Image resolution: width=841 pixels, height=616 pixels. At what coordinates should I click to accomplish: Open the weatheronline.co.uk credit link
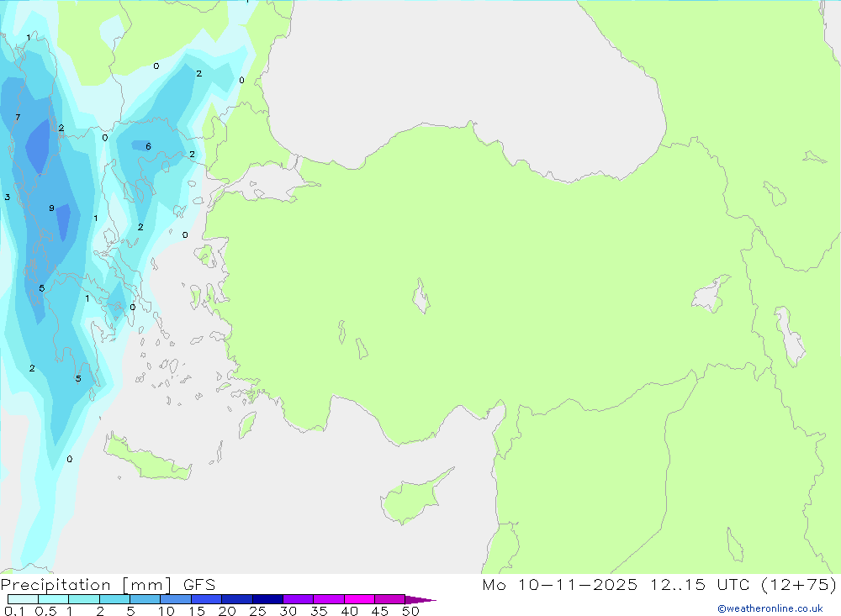[x=770, y=608]
